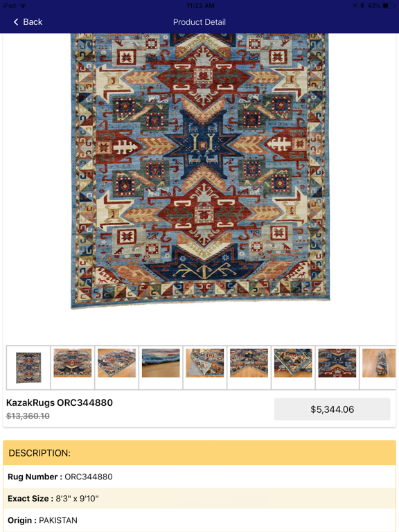Tap the Origin PAKISTAN row
This screenshot has width=399, height=532.
click(199, 520)
